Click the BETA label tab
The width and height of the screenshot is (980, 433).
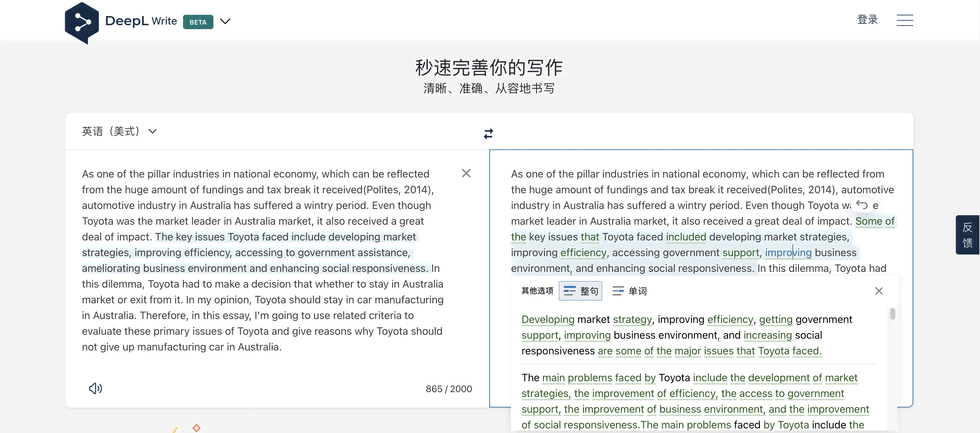pyautogui.click(x=198, y=21)
